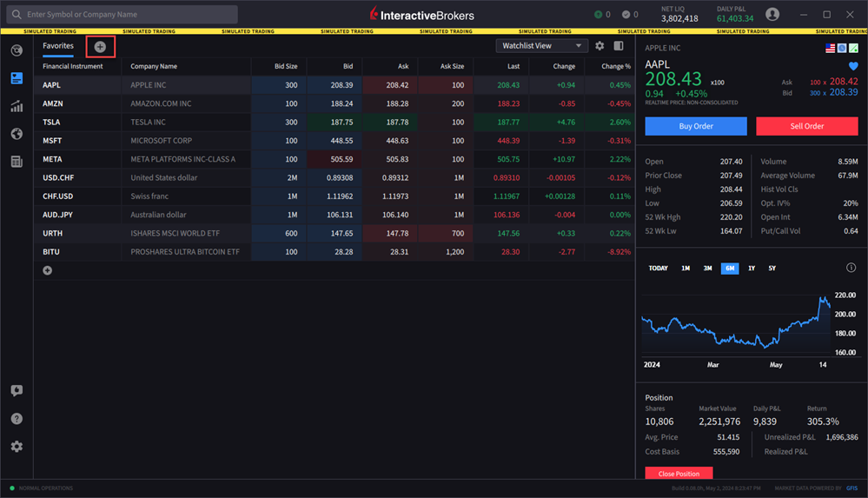Click the AAPL 6-month price chart
Viewport: 868px width, 498px height.
coord(736,324)
